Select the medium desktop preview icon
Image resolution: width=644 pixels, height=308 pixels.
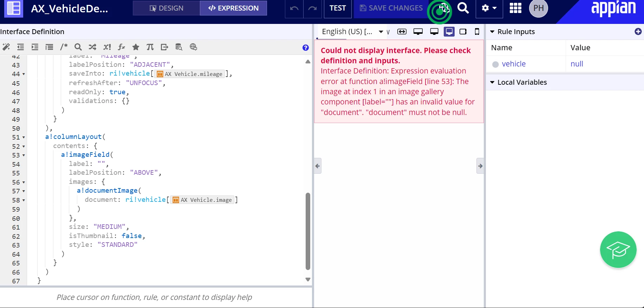(x=434, y=32)
